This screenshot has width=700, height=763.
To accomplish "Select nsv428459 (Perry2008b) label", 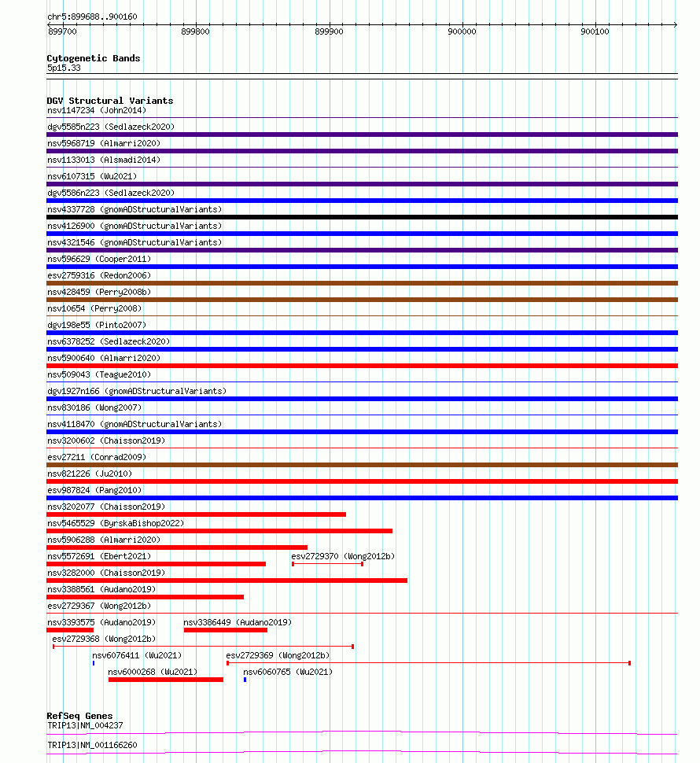I will pos(99,293).
